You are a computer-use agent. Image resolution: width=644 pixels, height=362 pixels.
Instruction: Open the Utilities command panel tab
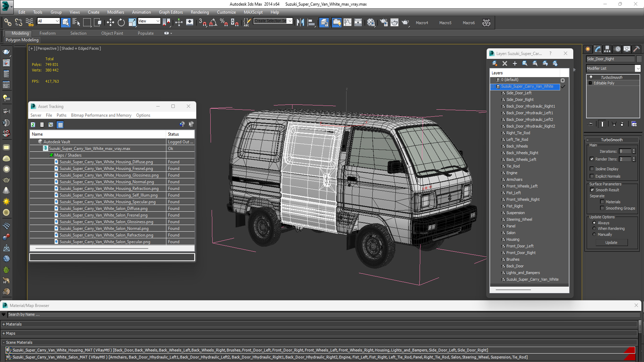click(x=636, y=49)
